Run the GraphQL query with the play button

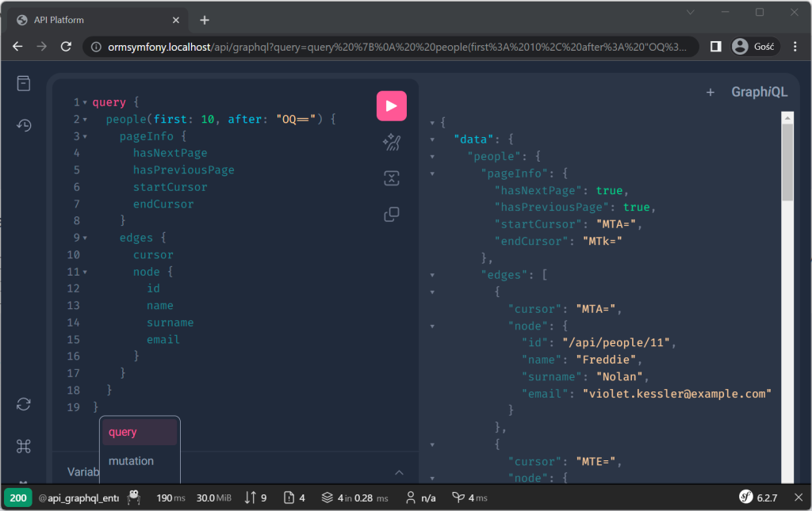point(392,106)
